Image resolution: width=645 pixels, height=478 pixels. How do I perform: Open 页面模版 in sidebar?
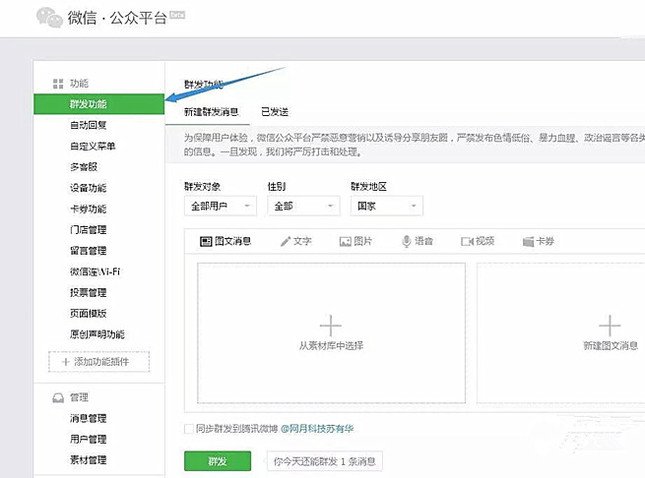coord(88,313)
